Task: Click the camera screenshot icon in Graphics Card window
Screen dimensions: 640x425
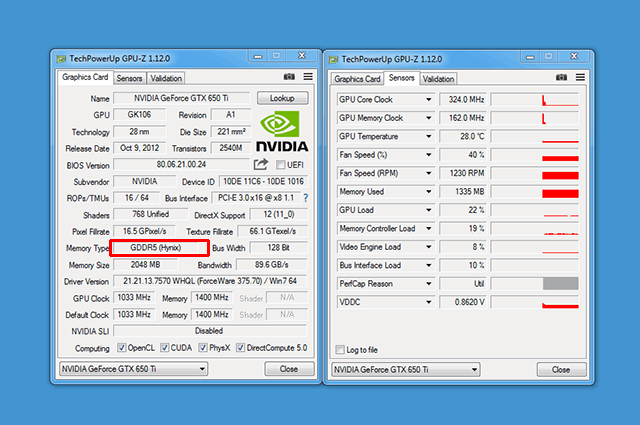Action: coord(289,77)
